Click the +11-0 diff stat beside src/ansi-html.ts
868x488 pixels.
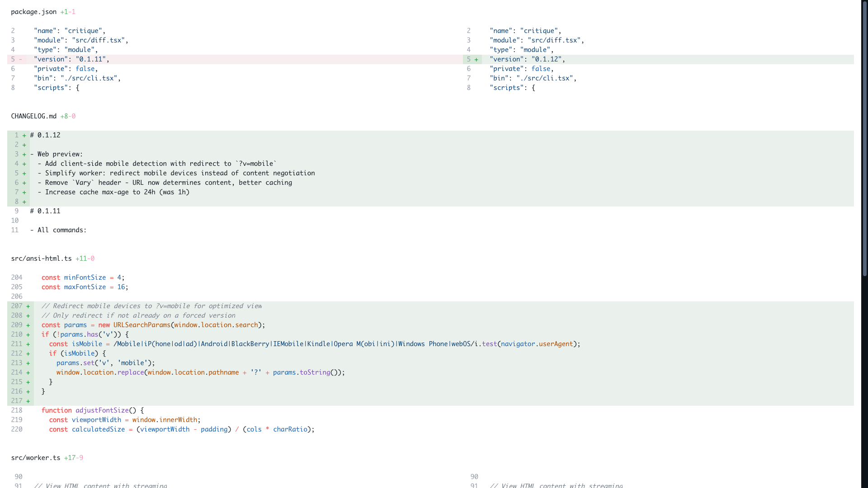tap(85, 258)
